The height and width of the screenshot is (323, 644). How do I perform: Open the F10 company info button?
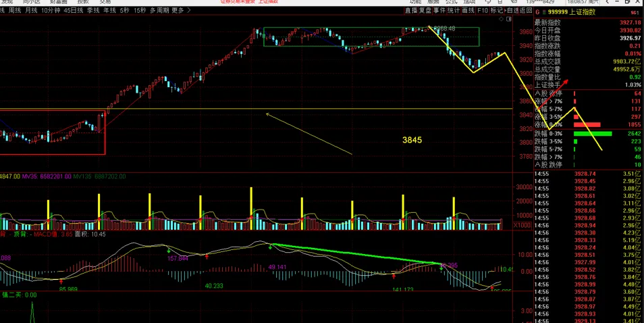483,10
